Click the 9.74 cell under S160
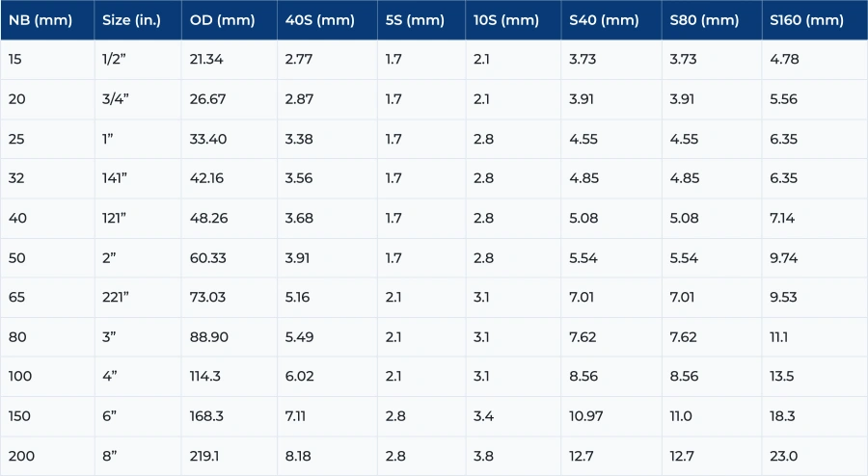The width and height of the screenshot is (868, 476). [784, 257]
